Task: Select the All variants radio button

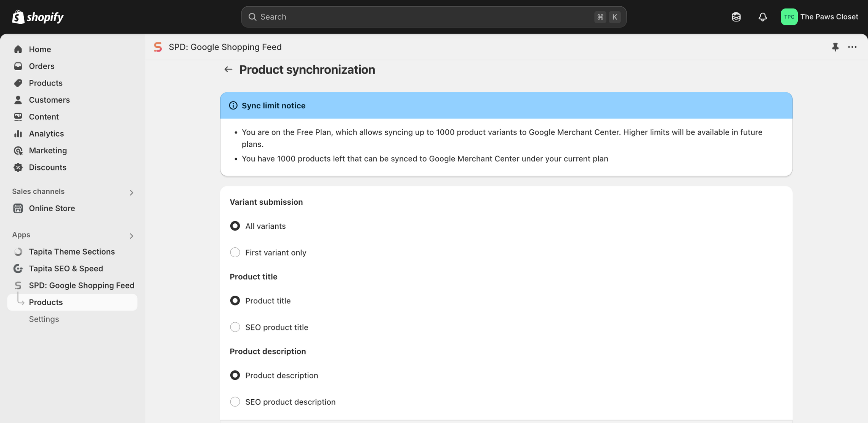Action: [x=235, y=226]
